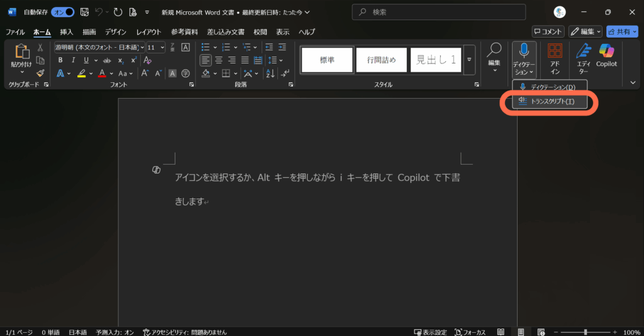Click the Focus button in status bar

click(470, 332)
